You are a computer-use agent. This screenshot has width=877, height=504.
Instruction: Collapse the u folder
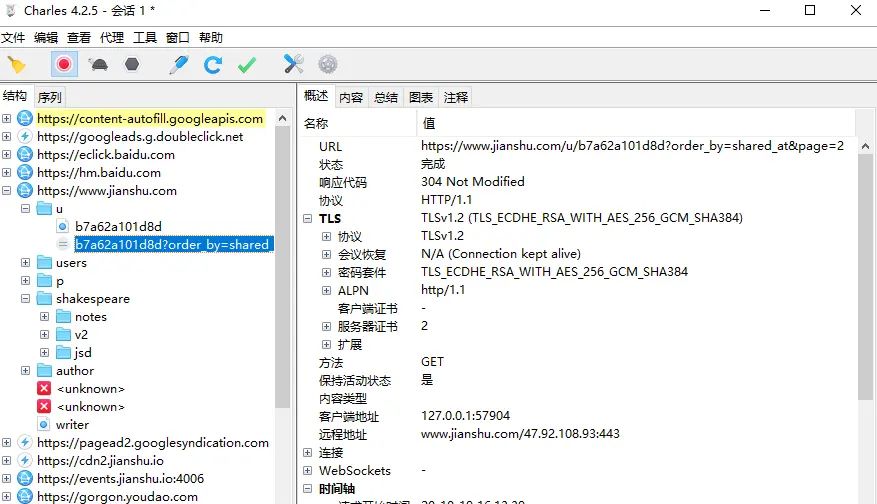pyautogui.click(x=26, y=209)
